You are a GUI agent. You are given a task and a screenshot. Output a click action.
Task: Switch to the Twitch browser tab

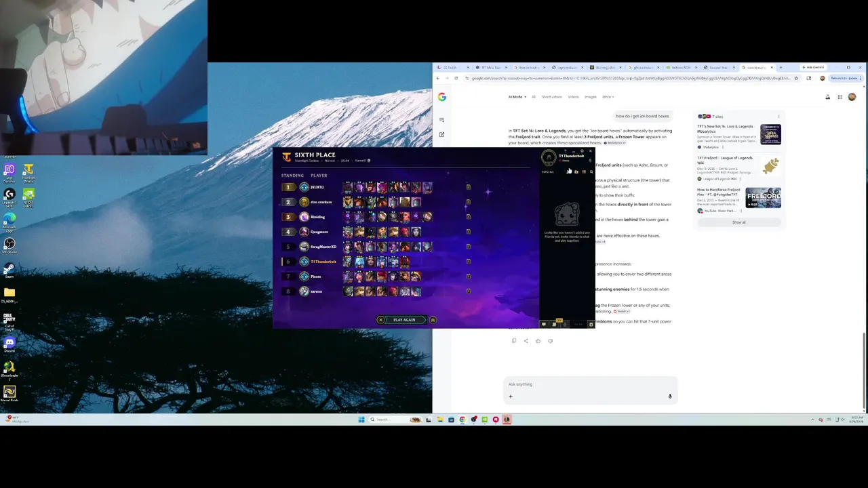click(454, 67)
